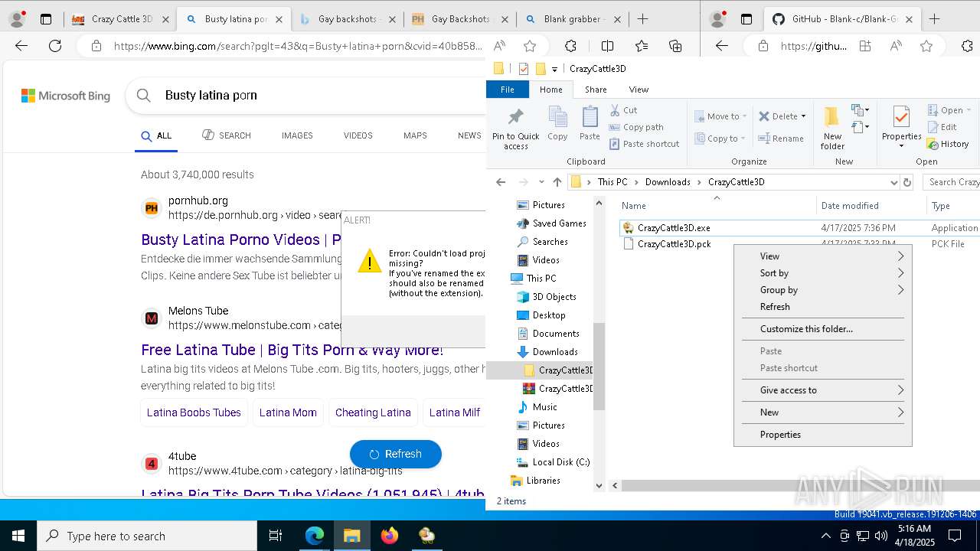Click the New folder ribbon icon

[x=832, y=129]
